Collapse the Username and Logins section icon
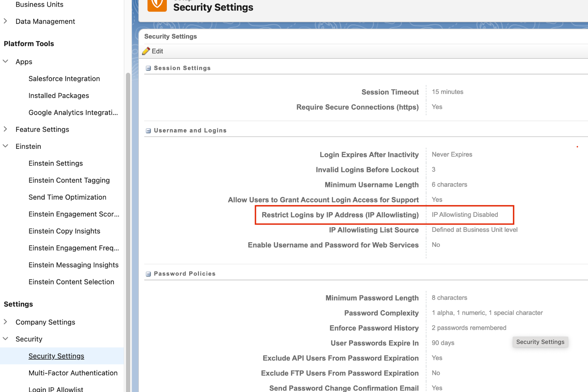Viewport: 588px width, 392px height. pos(148,130)
